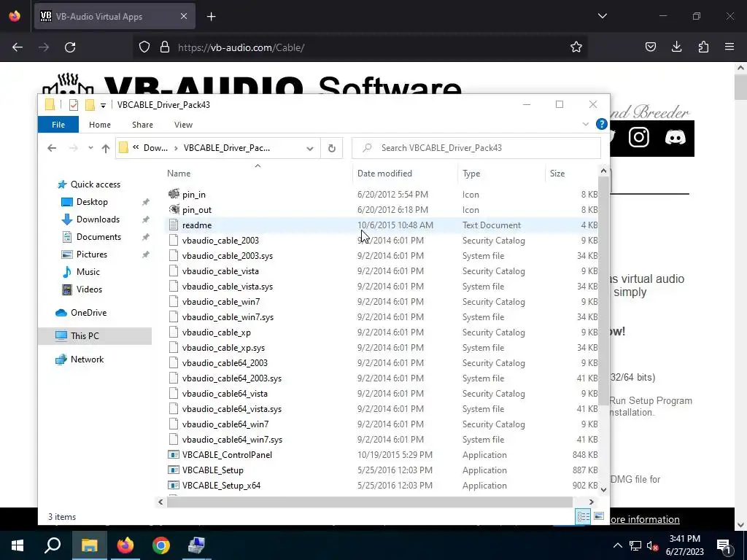This screenshot has height=560, width=747.
Task: Open Pictures in the navigation pane
Action: coord(91,254)
